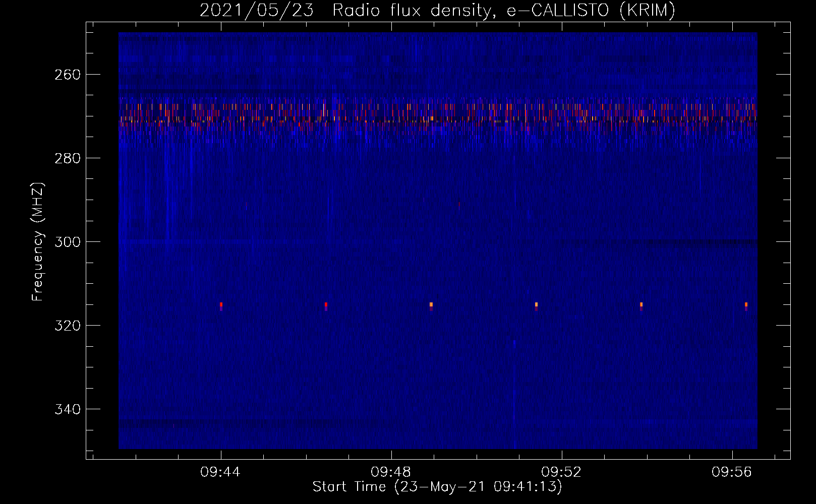The height and width of the screenshot is (504, 816).
Task: Click the 280 frequency tick label
Action: (67, 158)
